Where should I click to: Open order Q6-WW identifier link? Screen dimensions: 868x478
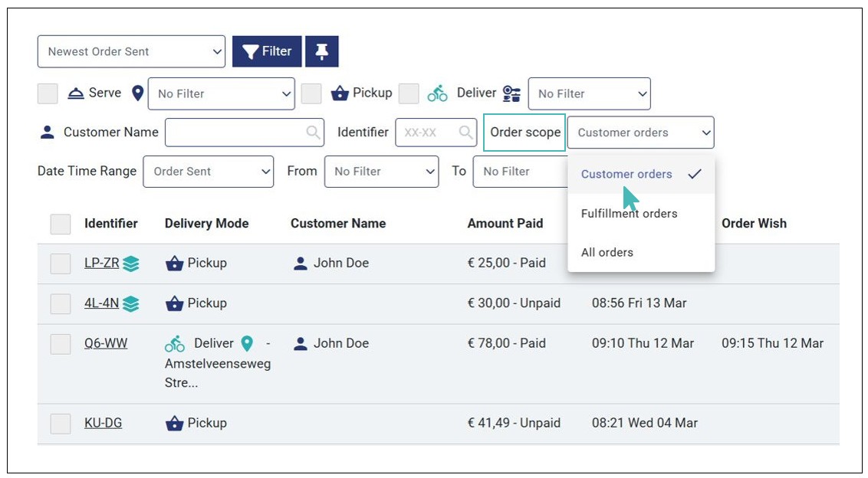106,343
